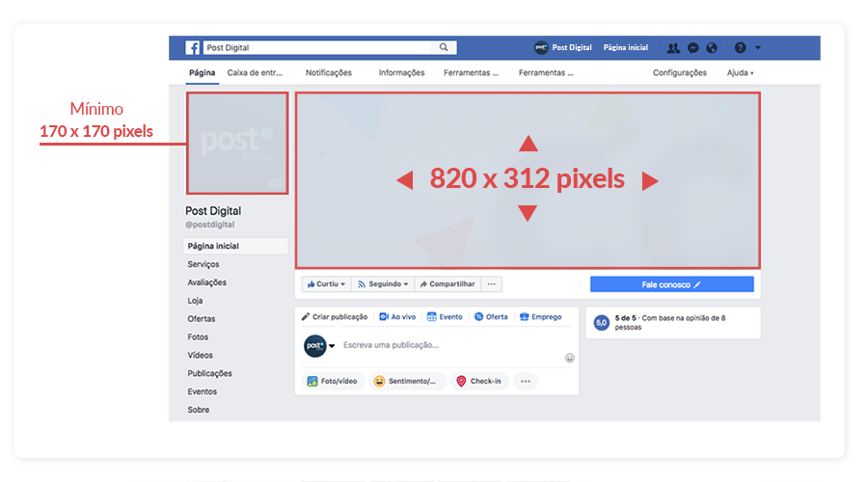Switch to the Página tab
This screenshot has width=868, height=482.
coord(203,72)
